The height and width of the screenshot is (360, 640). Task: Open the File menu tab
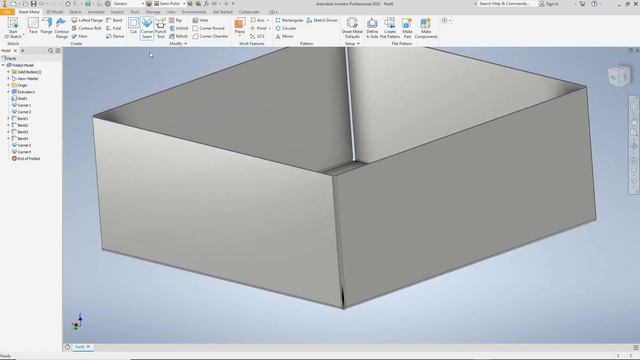click(7, 12)
